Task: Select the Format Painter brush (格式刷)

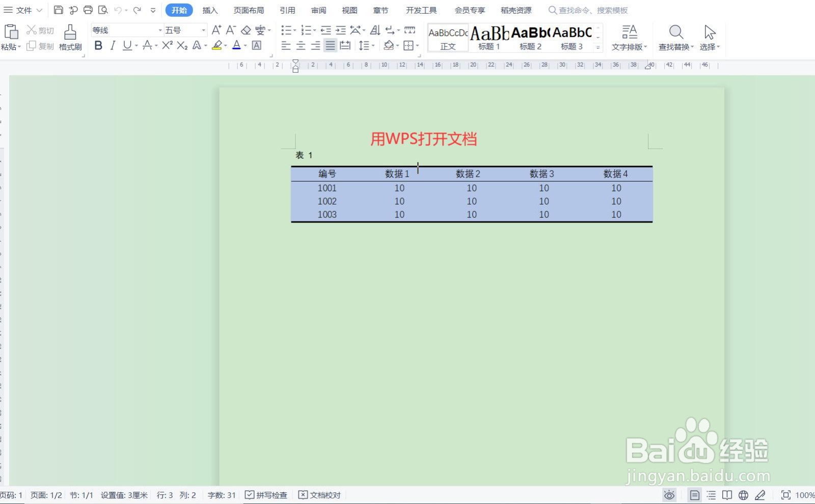Action: point(70,37)
